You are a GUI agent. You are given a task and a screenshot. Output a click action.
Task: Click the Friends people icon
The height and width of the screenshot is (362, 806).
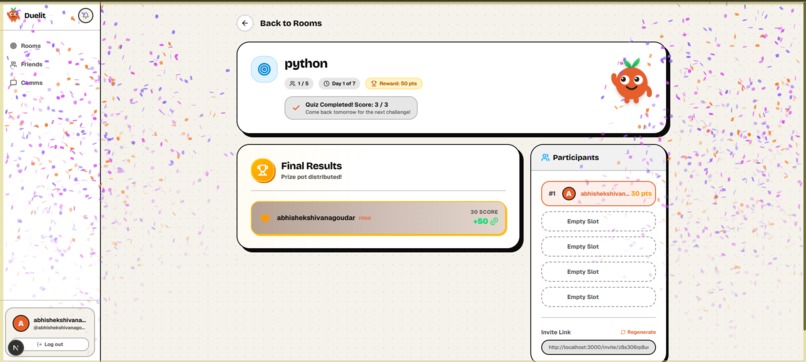(13, 64)
